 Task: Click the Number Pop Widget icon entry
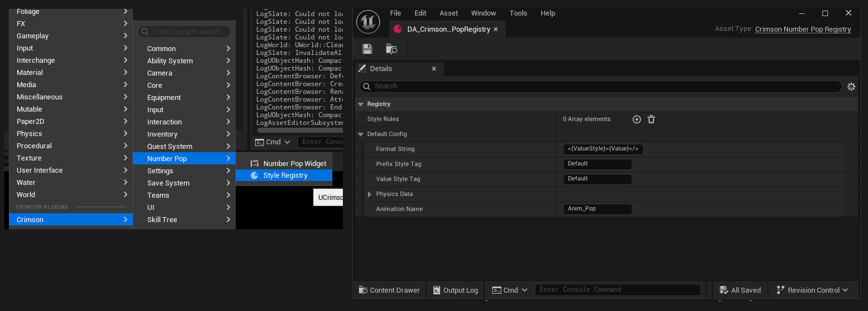click(x=284, y=163)
